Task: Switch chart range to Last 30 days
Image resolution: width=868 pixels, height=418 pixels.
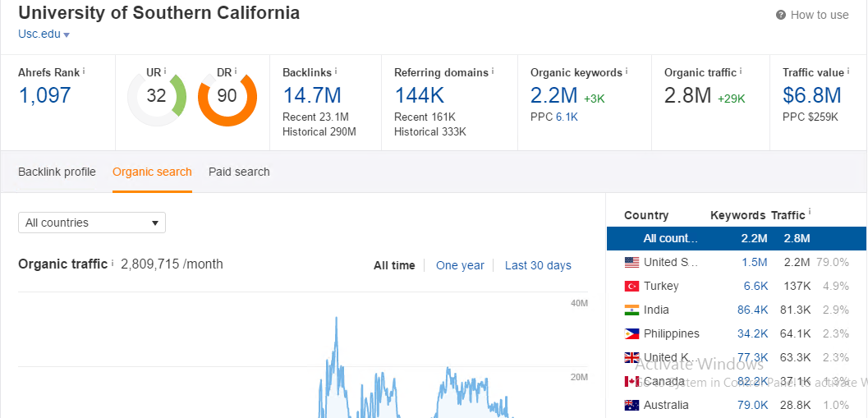Action: coord(538,265)
